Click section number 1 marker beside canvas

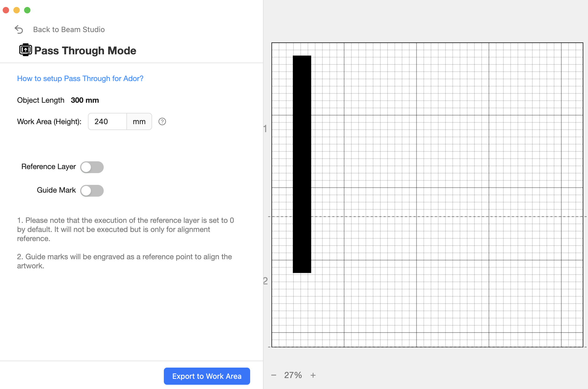(x=265, y=129)
